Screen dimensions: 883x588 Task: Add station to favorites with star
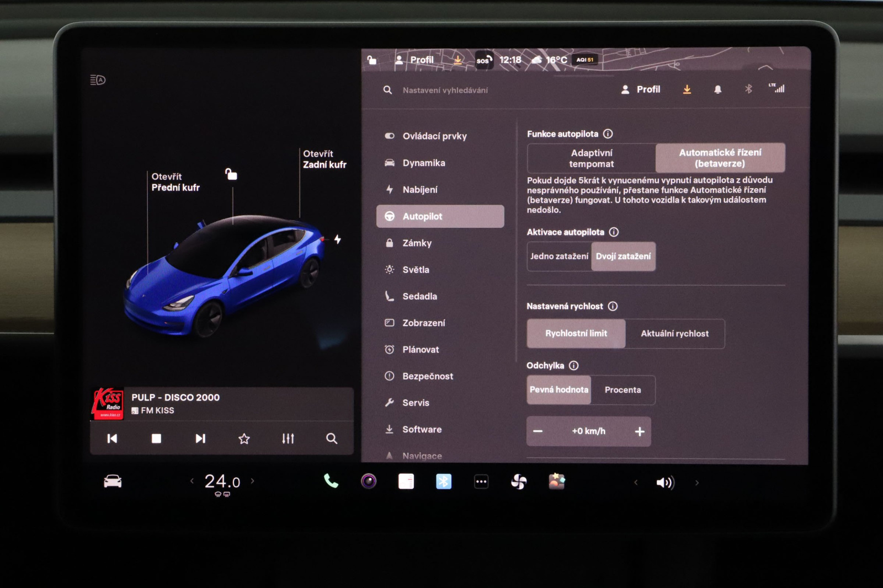pos(244,439)
